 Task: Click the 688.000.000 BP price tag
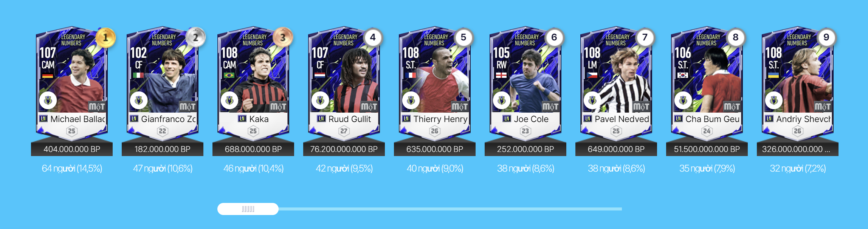pyautogui.click(x=253, y=149)
